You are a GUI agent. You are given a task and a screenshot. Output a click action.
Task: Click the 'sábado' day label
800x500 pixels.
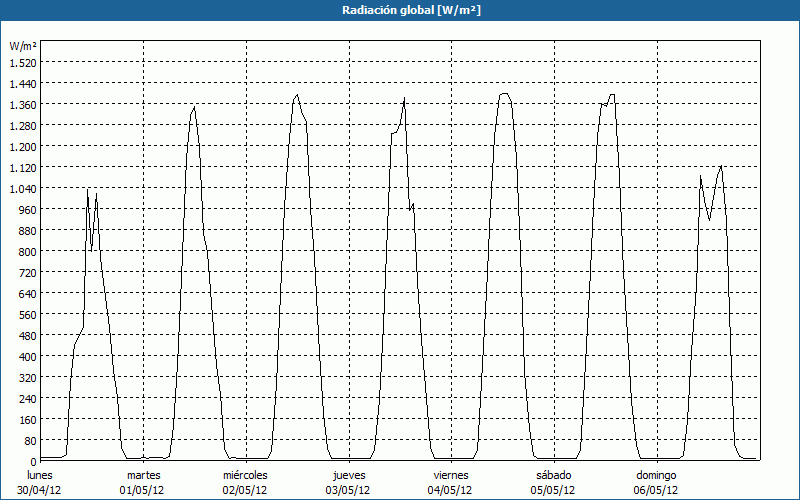click(x=554, y=475)
